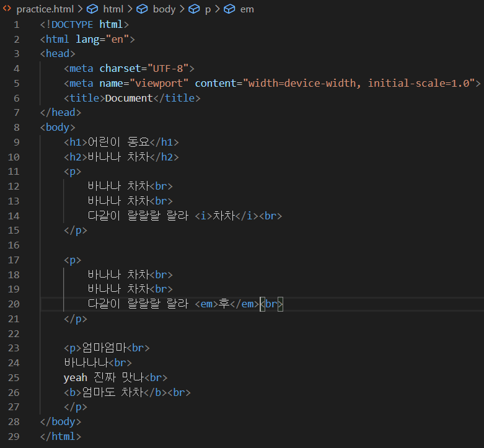
Task: Place cursor in DOCTYPE html declaration
Action: tap(84, 25)
